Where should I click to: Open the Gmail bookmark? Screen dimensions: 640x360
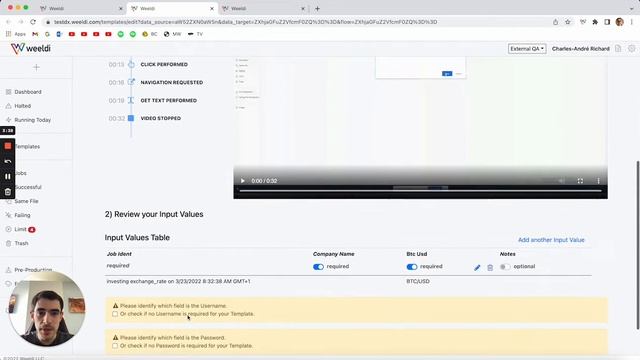tap(35, 34)
